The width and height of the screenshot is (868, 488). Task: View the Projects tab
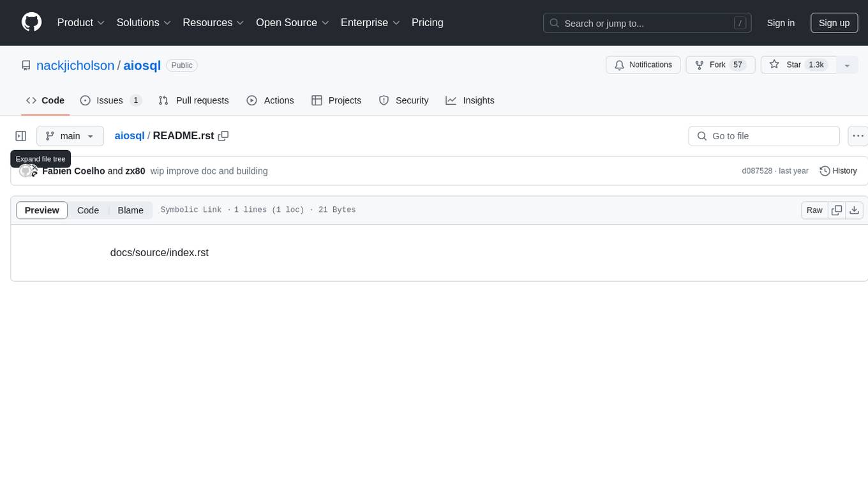click(336, 100)
